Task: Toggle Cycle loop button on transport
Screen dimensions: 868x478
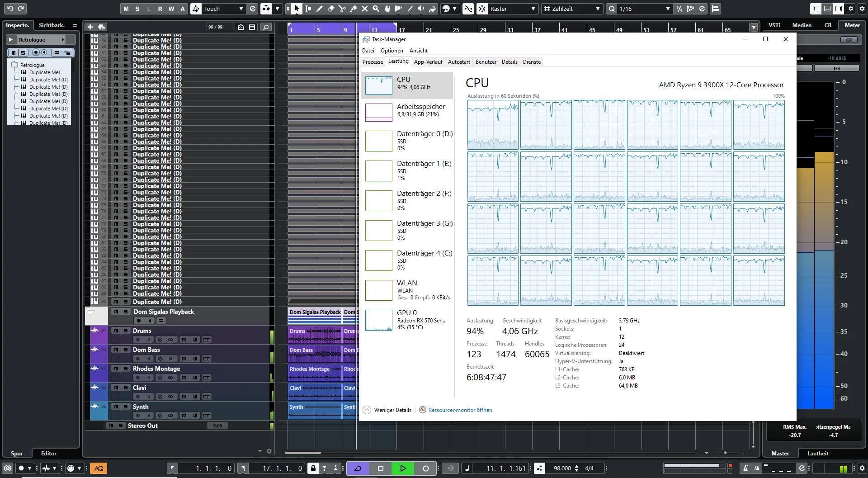Action: pyautogui.click(x=358, y=469)
